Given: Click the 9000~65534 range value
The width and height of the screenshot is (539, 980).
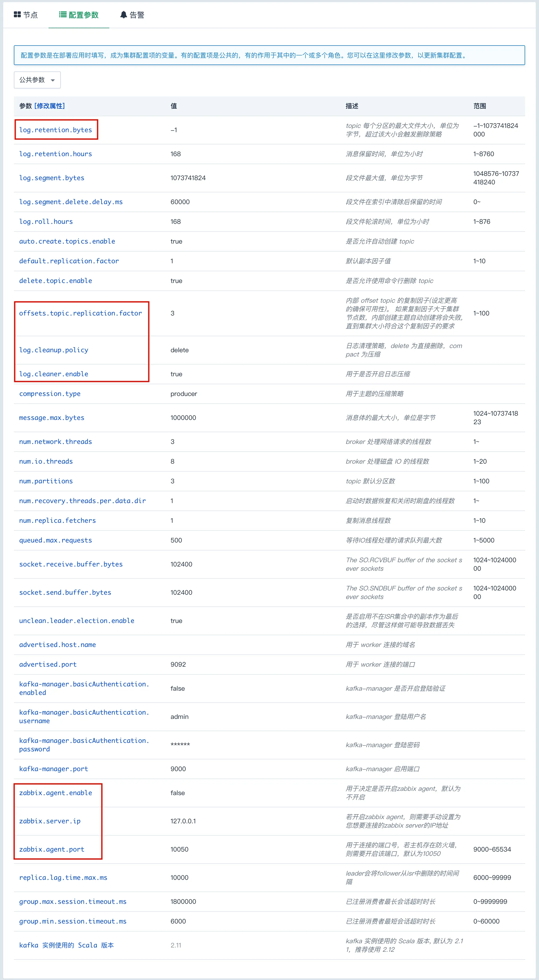Looking at the screenshot, I should pos(492,849).
